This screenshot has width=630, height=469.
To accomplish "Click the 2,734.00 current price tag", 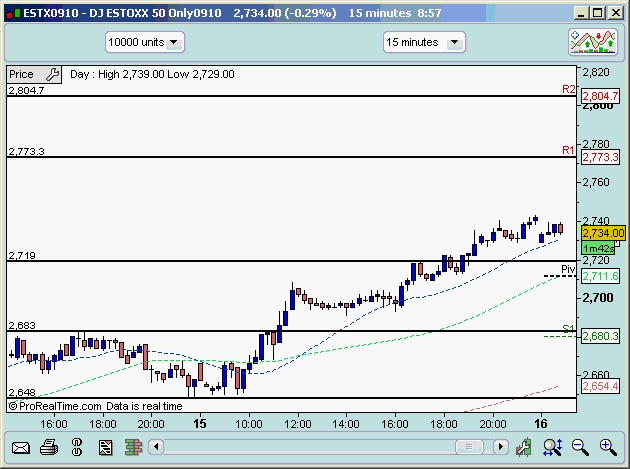I will 603,233.
